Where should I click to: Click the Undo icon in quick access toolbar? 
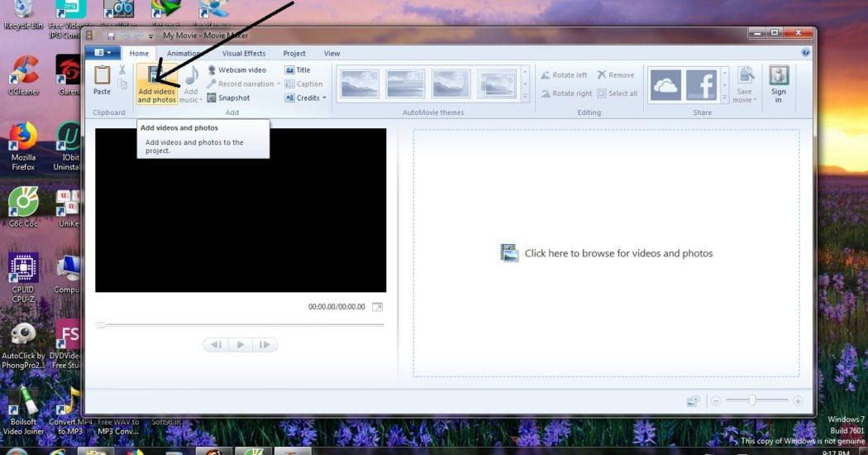pos(125,36)
